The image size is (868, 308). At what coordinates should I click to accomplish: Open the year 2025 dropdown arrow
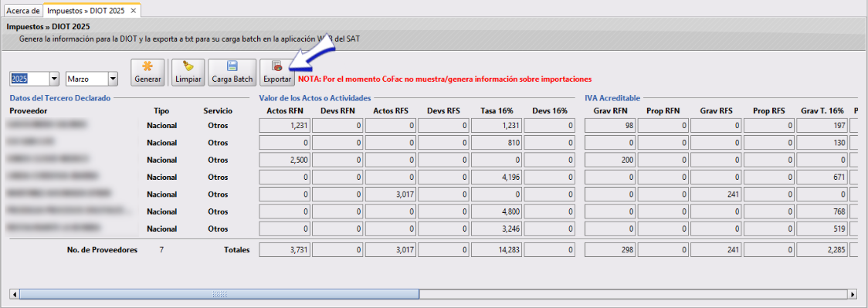pos(54,79)
